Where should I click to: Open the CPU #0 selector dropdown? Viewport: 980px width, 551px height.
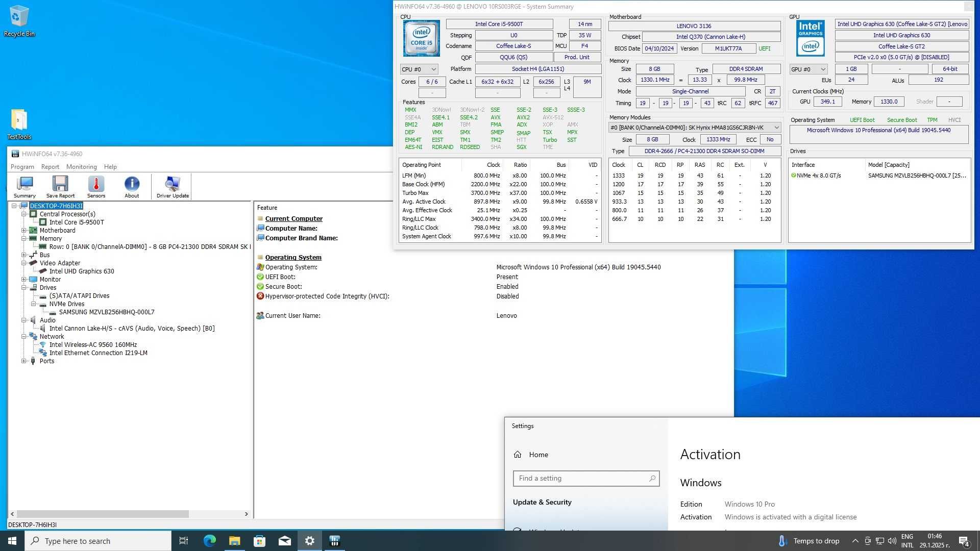pos(419,69)
